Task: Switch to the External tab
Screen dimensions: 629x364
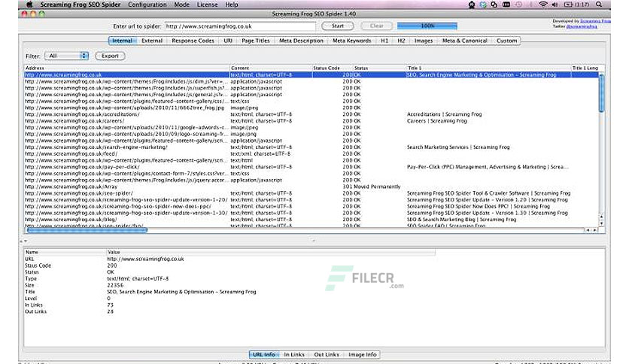Action: pyautogui.click(x=152, y=41)
